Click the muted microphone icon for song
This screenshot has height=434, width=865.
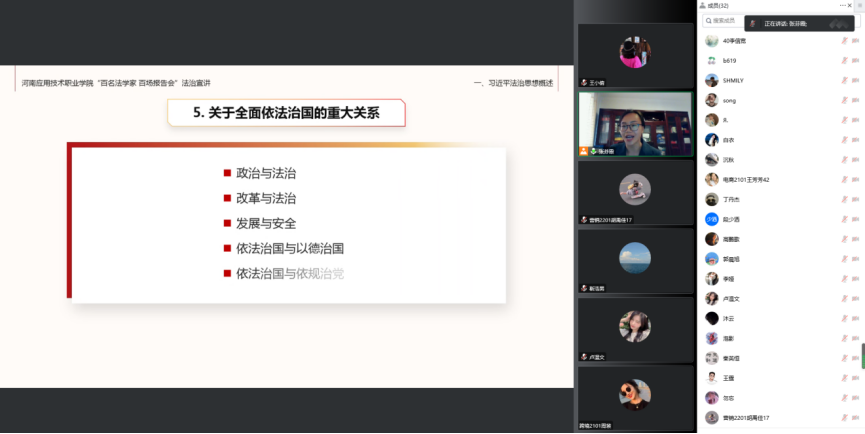click(x=845, y=100)
